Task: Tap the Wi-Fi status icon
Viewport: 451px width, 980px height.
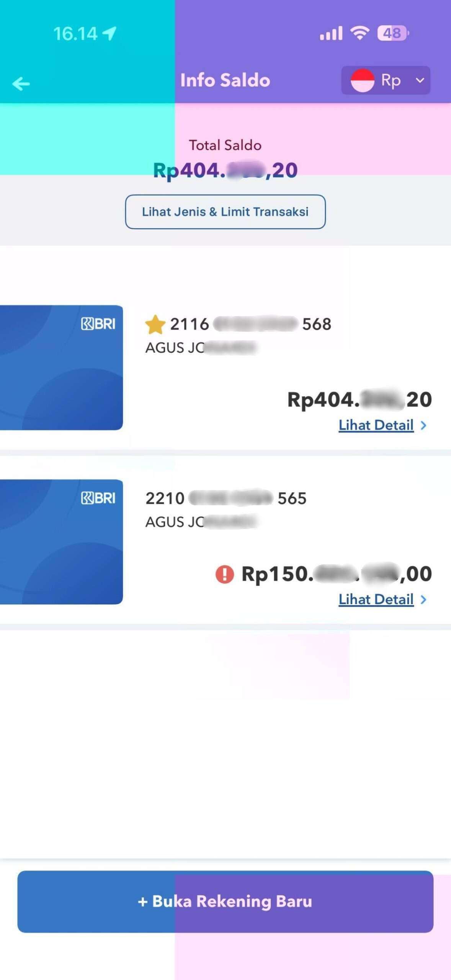Action: coord(360,33)
